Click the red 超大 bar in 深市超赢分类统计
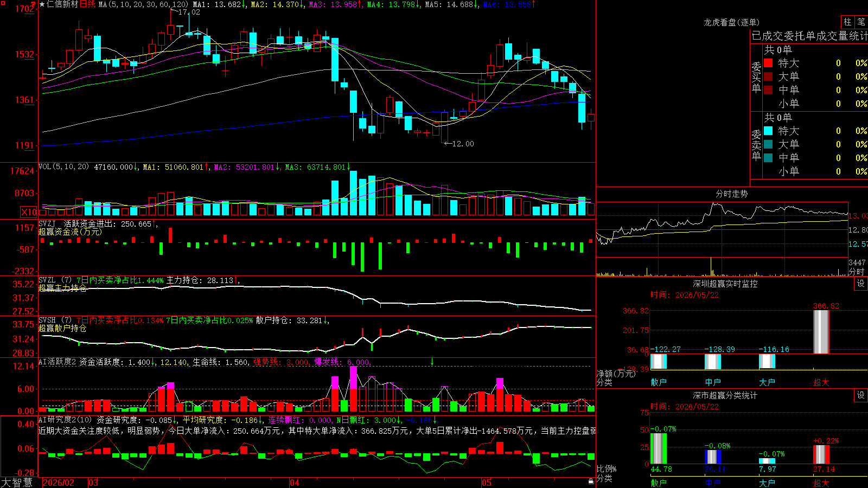 821,455
